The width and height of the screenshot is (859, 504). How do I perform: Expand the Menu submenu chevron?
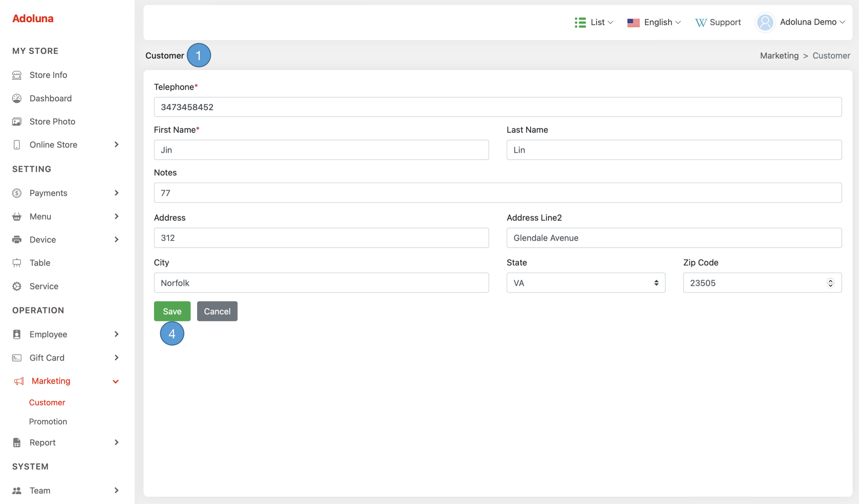click(x=117, y=216)
